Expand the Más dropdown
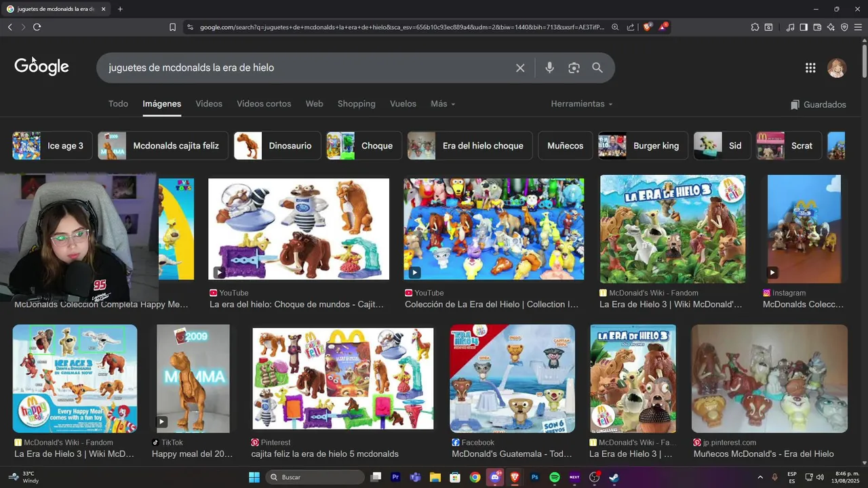Image resolution: width=868 pixels, height=488 pixels. pyautogui.click(x=443, y=104)
